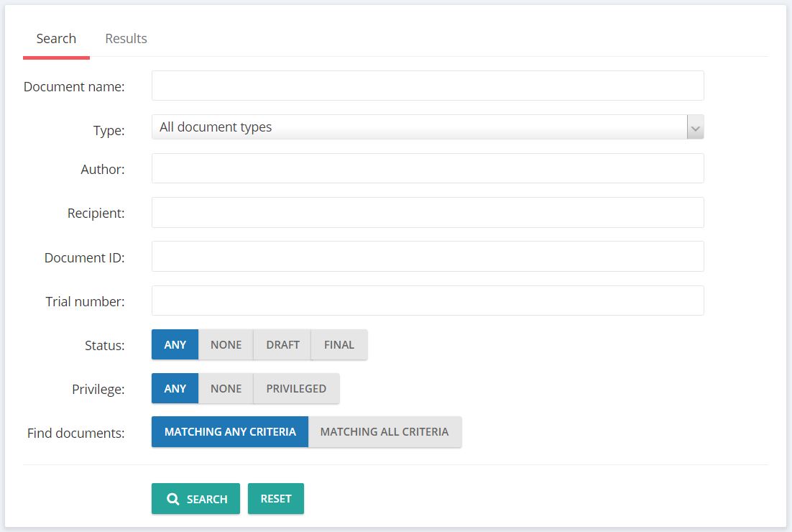The height and width of the screenshot is (532, 792).
Task: Expand the document Type dropdown arrow
Action: 695,127
